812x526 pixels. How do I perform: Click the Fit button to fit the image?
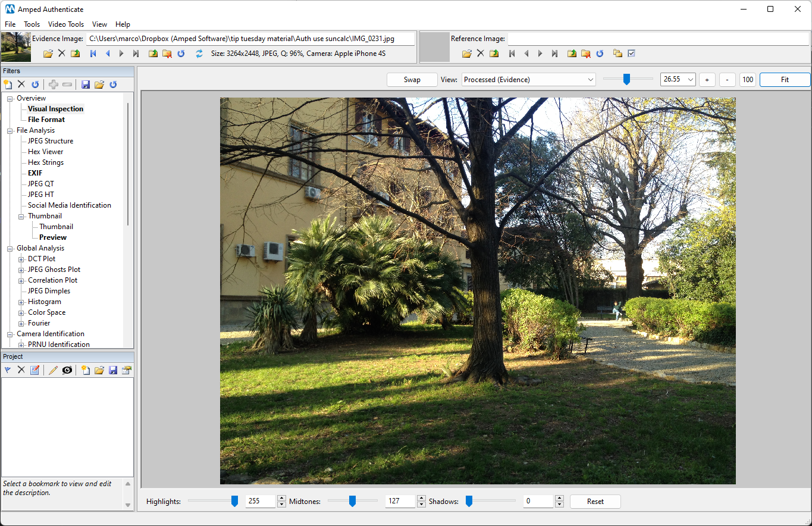click(785, 79)
